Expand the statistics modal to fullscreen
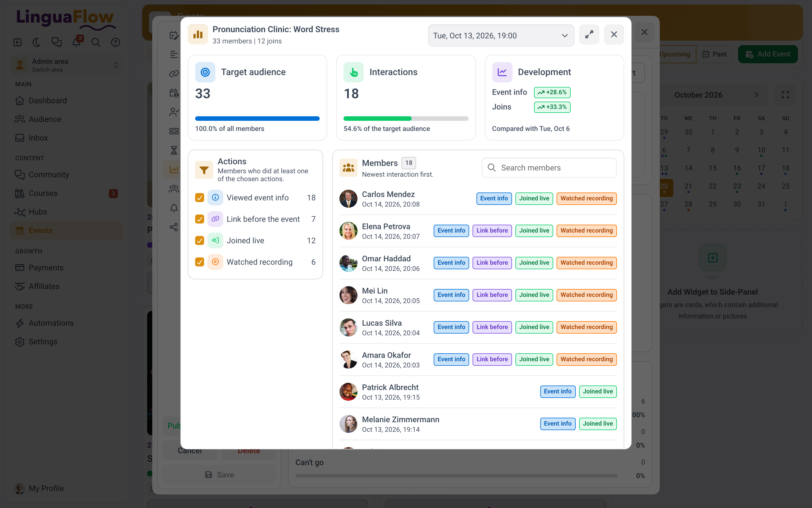The height and width of the screenshot is (508, 812). pos(589,35)
